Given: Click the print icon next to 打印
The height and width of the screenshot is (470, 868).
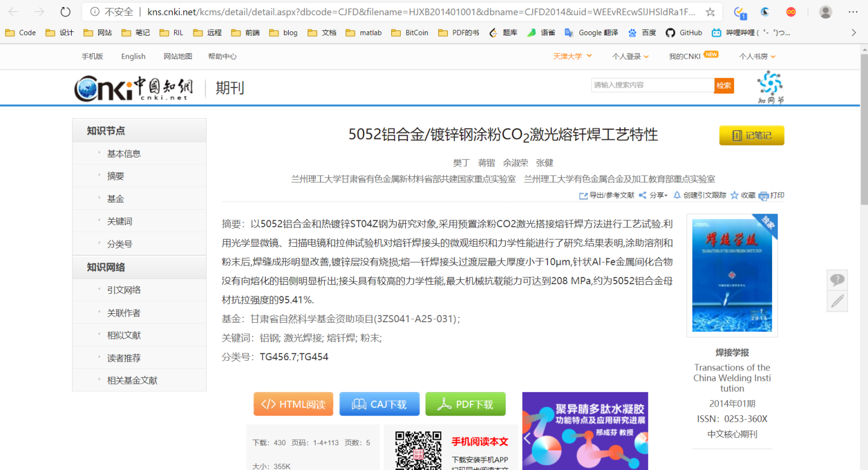Looking at the screenshot, I should 764,195.
